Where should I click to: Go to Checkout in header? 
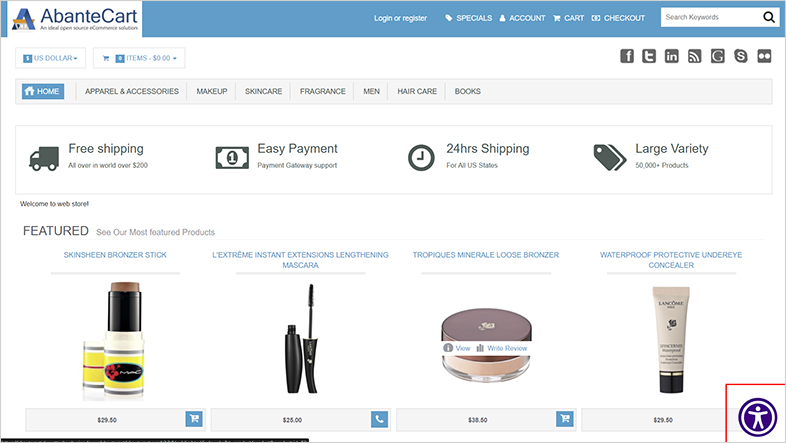[x=618, y=18]
